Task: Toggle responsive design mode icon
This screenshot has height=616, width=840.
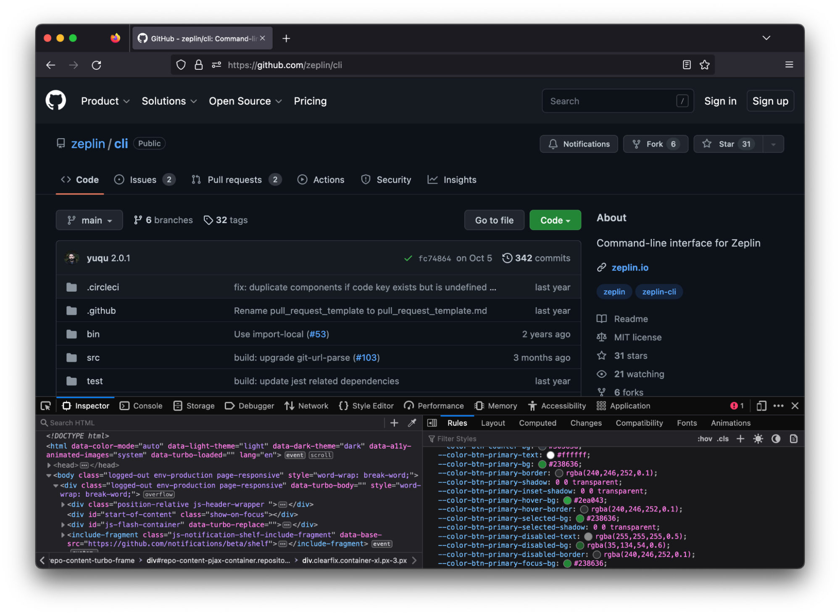Action: (761, 406)
